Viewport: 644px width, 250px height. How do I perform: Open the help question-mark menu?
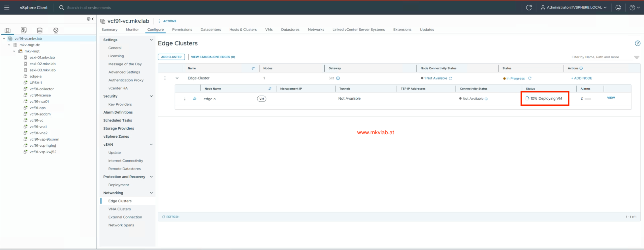click(634, 8)
